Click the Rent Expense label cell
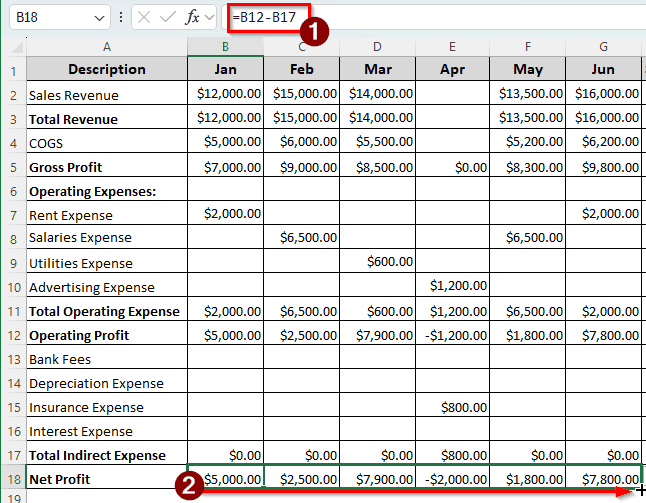 click(x=107, y=213)
